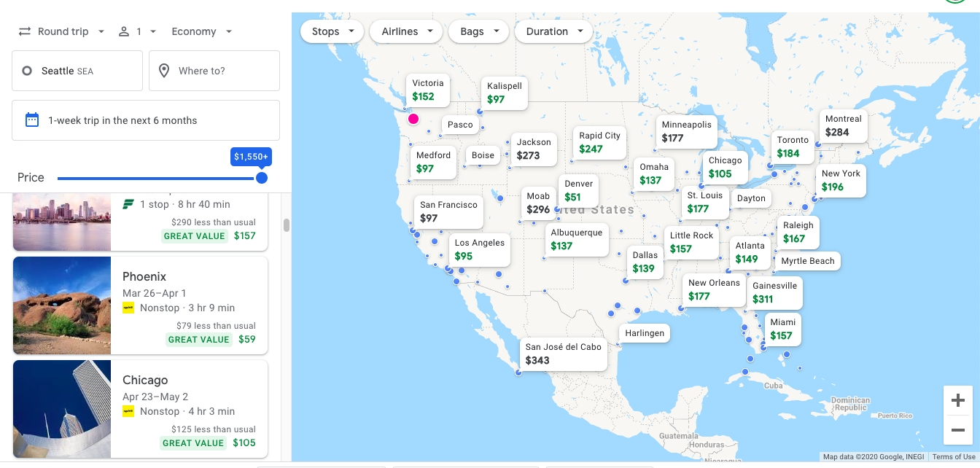Click the Victoria $152 map label
This screenshot has width=980, height=468.
click(427, 90)
